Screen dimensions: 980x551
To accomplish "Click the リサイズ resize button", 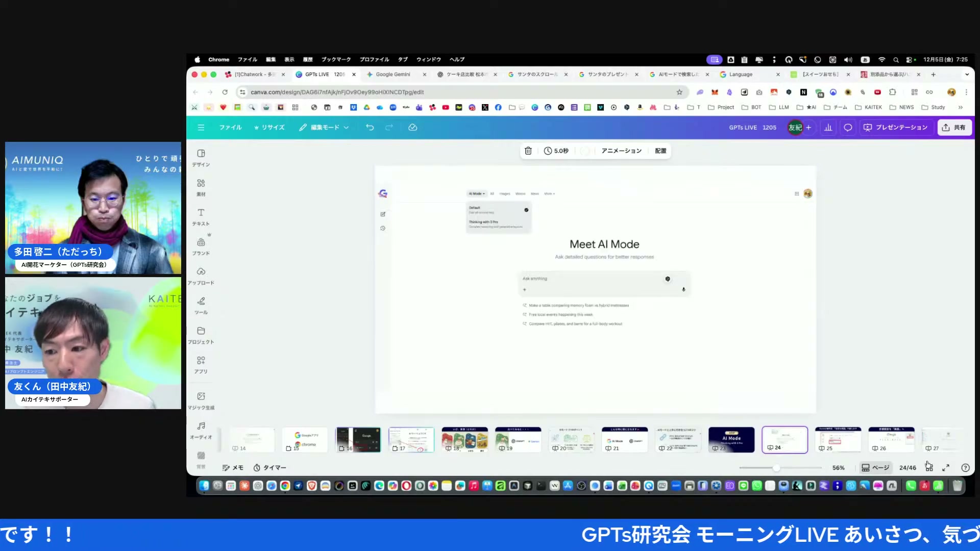I will (x=269, y=128).
